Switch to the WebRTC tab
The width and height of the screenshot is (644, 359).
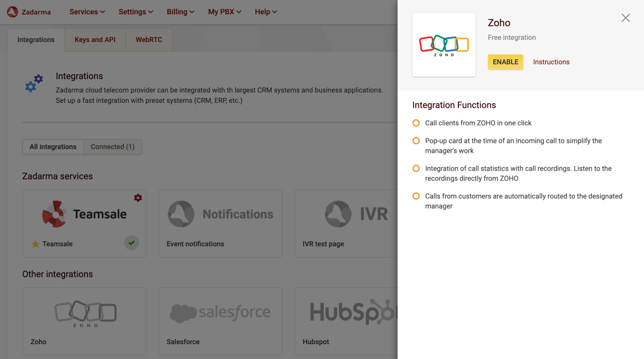pyautogui.click(x=149, y=40)
